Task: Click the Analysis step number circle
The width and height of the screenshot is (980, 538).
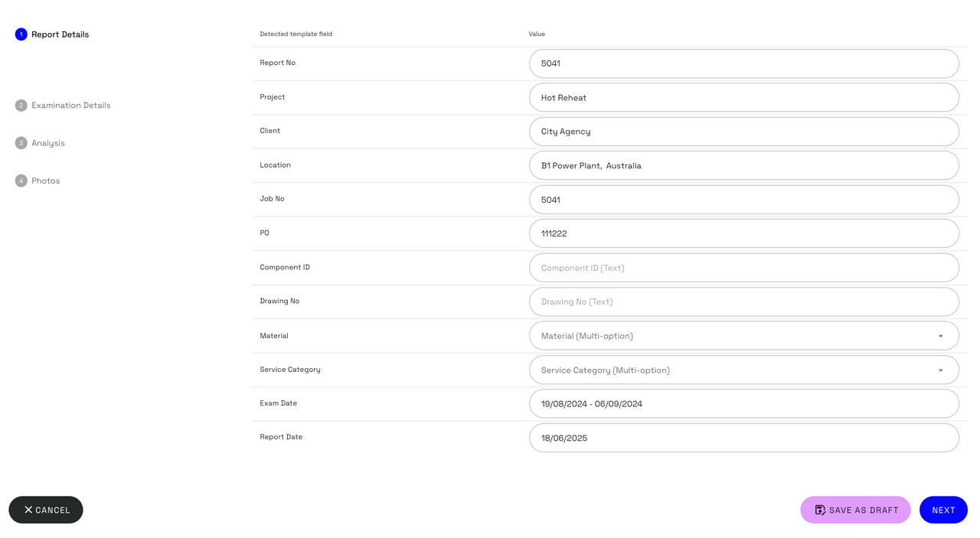Action: pos(21,143)
